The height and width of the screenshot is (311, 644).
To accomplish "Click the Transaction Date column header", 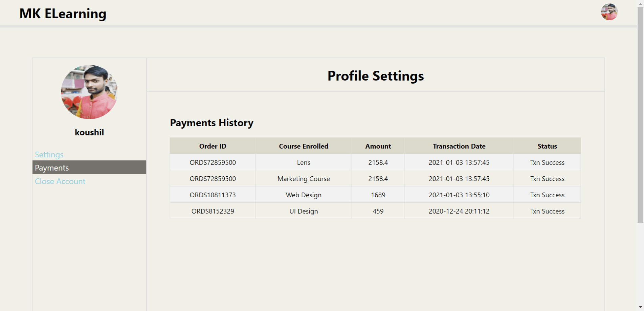I will pos(459,146).
